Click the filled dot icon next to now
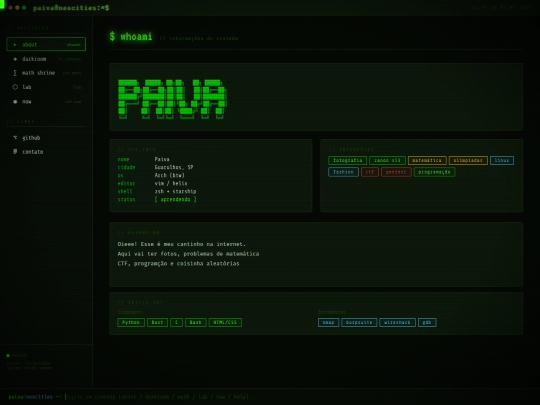The image size is (540, 405). (15, 102)
